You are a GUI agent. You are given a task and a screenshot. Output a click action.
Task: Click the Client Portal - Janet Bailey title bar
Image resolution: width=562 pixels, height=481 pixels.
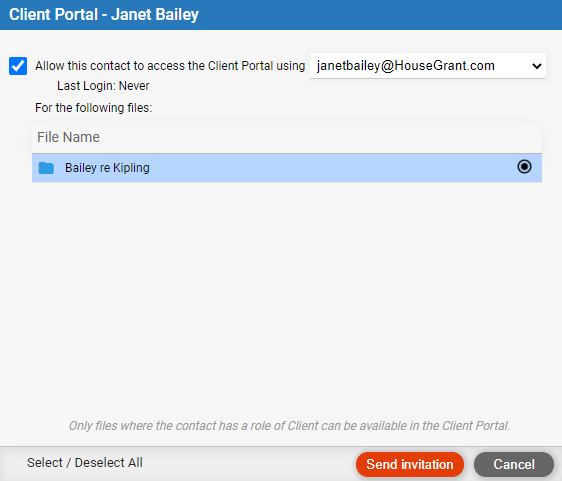pos(281,15)
